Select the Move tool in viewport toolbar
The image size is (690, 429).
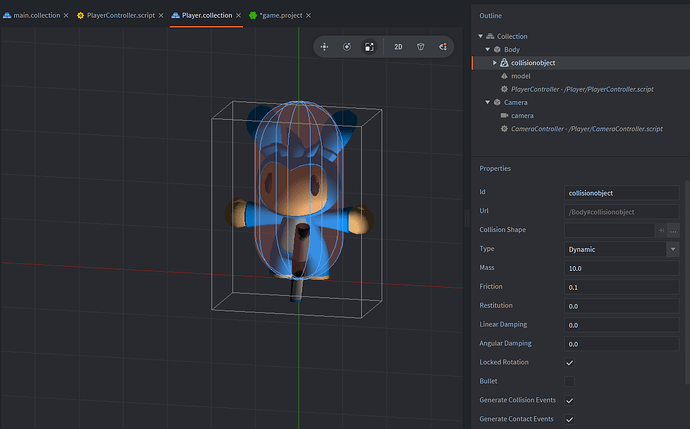pos(324,47)
